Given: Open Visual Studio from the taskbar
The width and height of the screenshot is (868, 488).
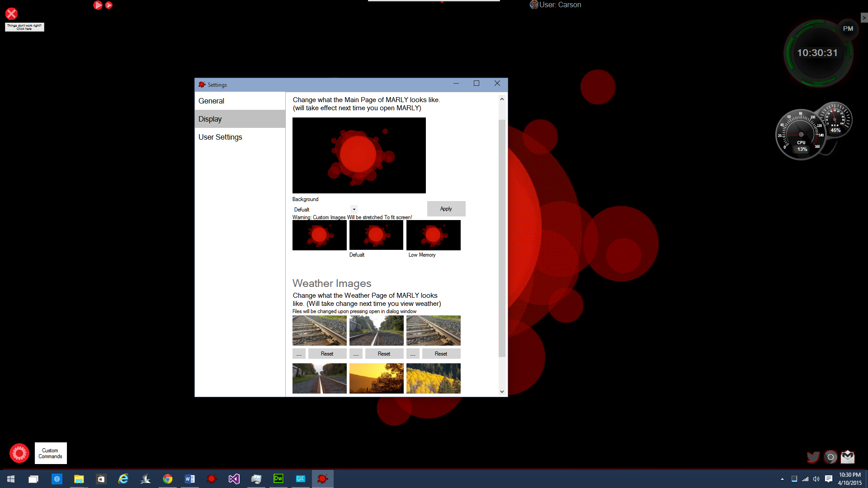Looking at the screenshot, I should (234, 479).
